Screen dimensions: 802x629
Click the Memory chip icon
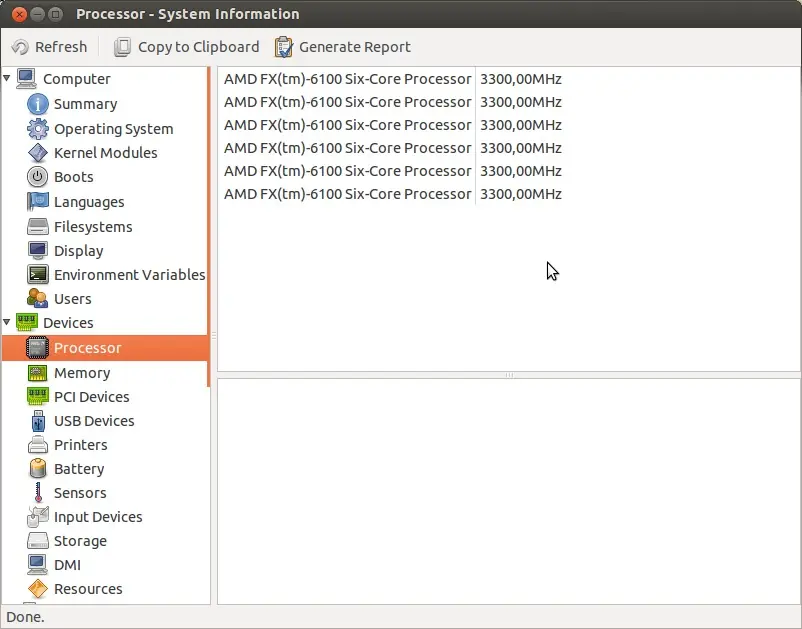[x=38, y=373]
